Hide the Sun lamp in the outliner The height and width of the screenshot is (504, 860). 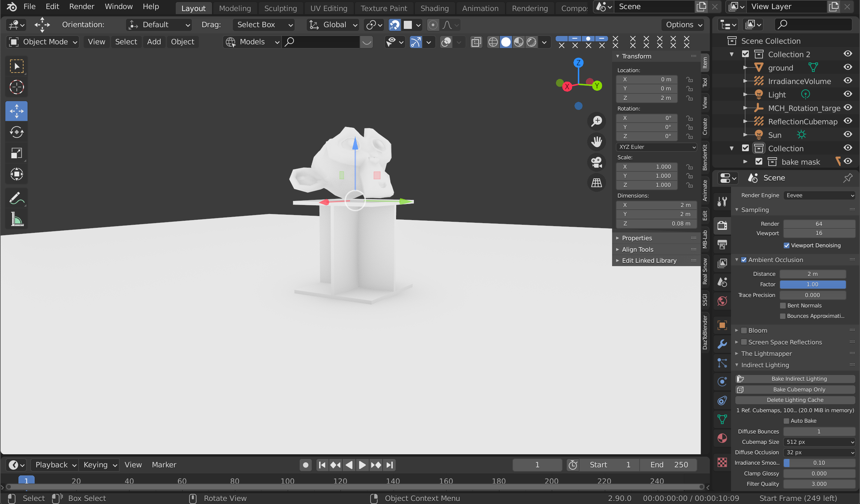(848, 134)
